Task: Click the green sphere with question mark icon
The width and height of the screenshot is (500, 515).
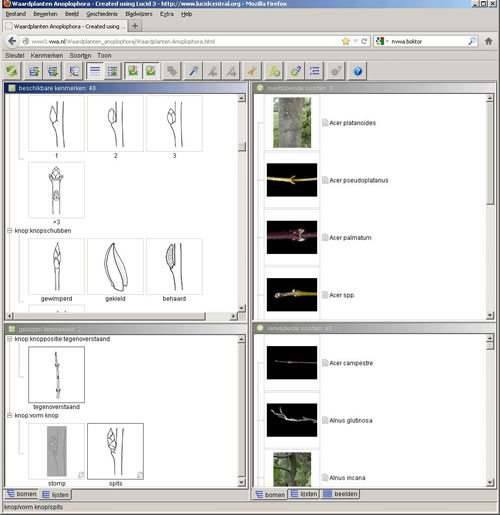Action: pos(296,71)
